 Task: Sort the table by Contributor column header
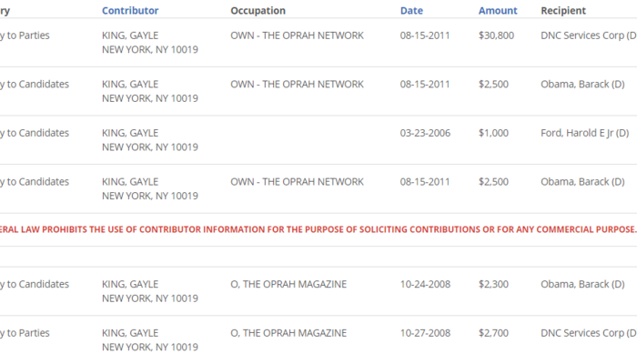129,11
